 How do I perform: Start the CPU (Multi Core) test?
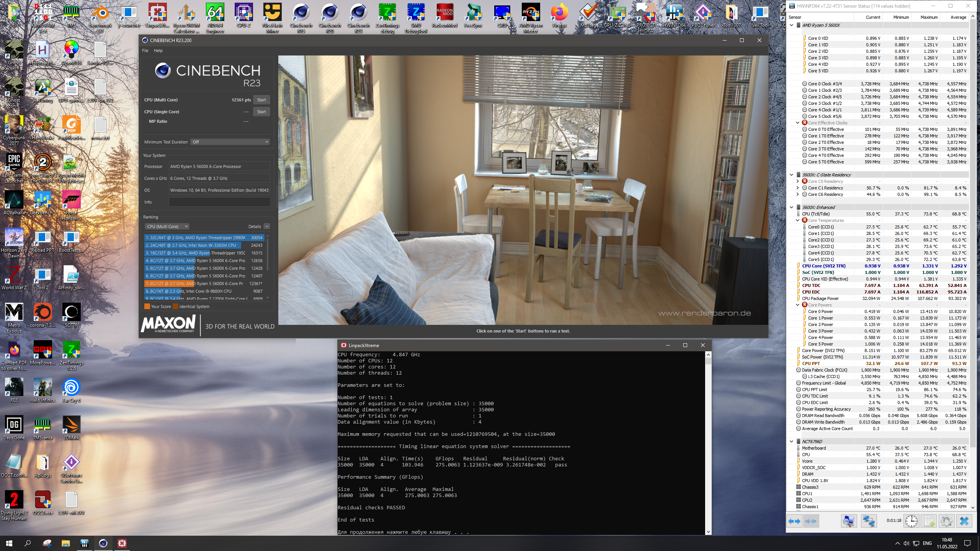[x=261, y=100]
